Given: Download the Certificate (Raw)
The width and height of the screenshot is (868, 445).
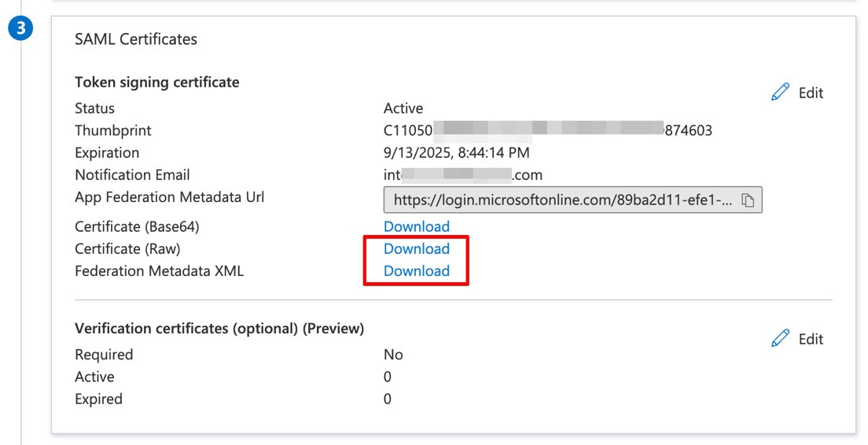Looking at the screenshot, I should [x=416, y=248].
